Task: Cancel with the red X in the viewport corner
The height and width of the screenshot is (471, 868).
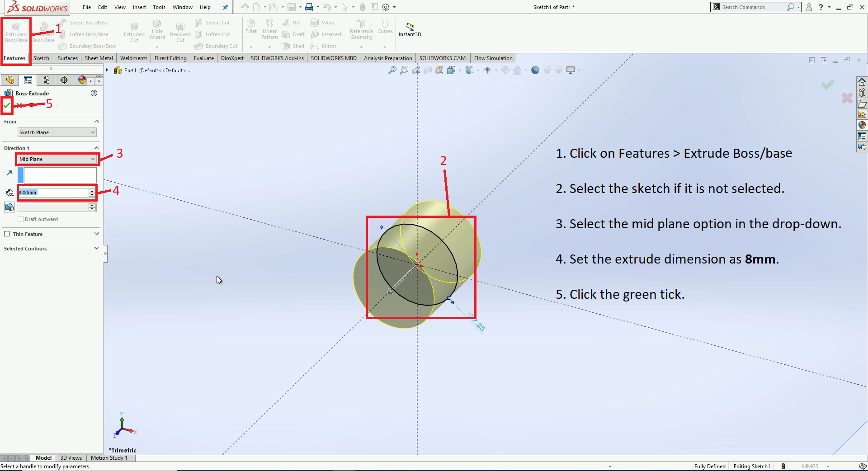Action: pyautogui.click(x=847, y=98)
